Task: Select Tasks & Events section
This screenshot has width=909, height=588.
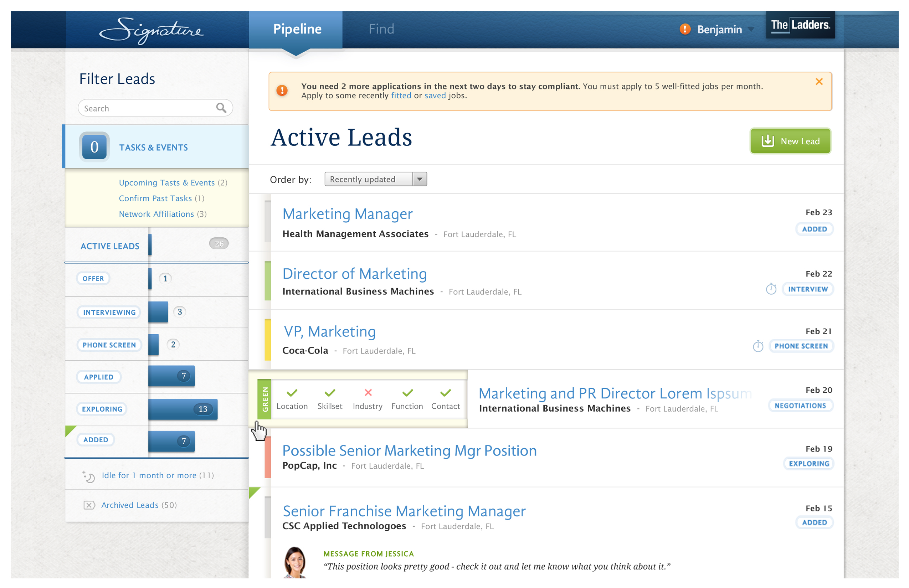Action: coord(156,146)
